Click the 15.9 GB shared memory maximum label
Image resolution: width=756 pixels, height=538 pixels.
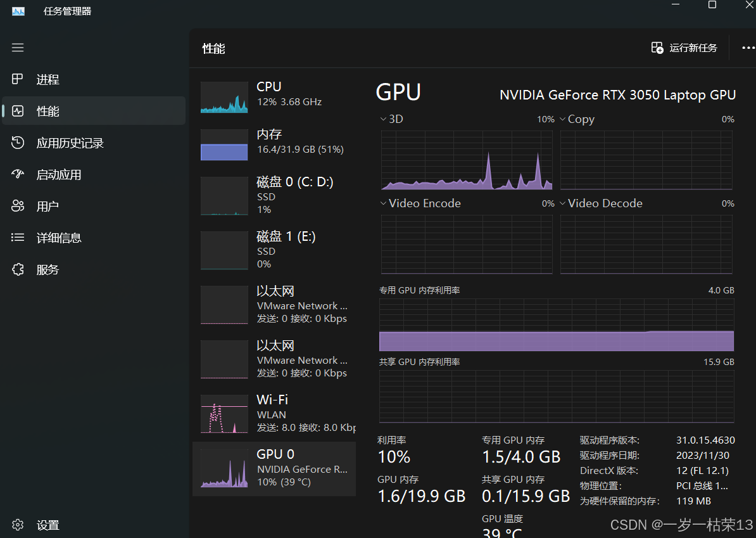719,362
